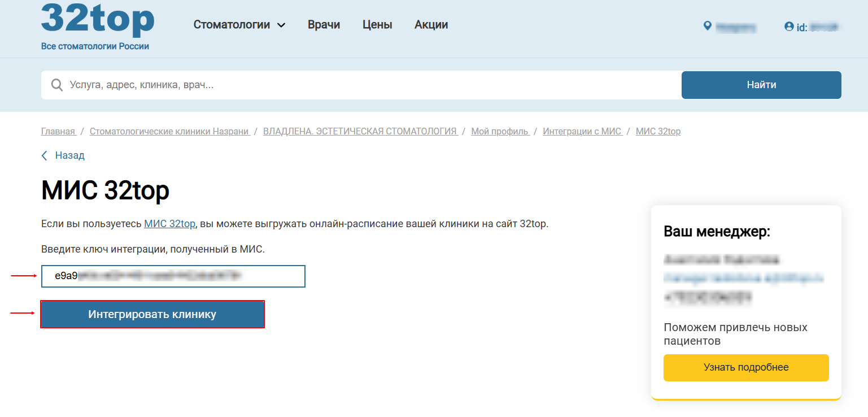This screenshot has height=417, width=868.
Task: Click the back chevron beside Назад
Action: [x=45, y=155]
